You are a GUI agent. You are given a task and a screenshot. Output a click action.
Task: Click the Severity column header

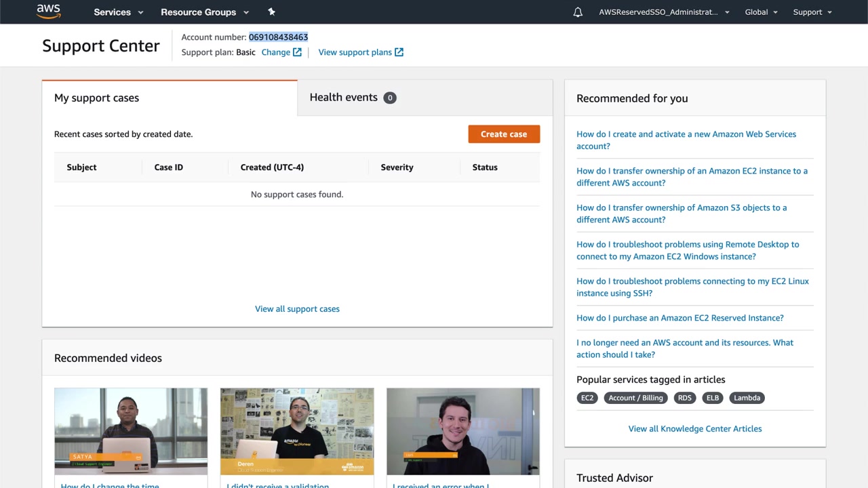(397, 167)
